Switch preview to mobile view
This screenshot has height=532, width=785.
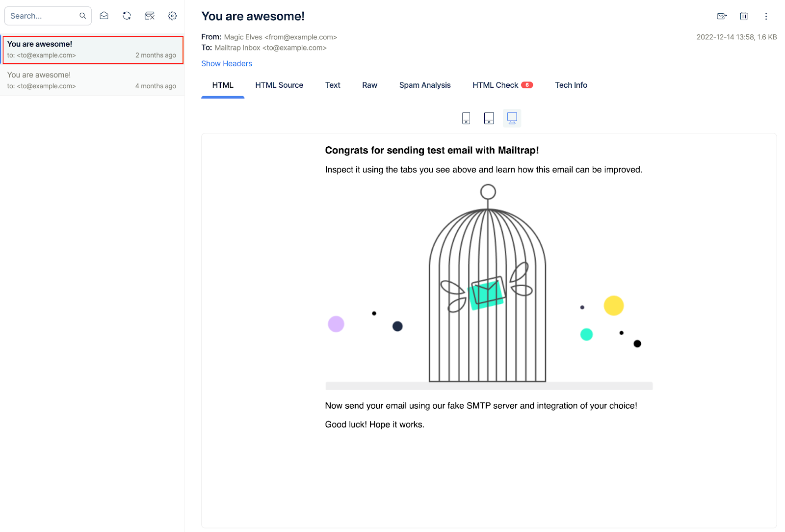click(466, 118)
